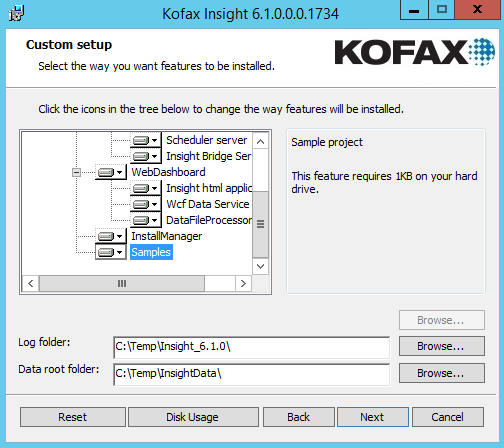The width and height of the screenshot is (504, 448).
Task: Open DataFileProcessor feature install dropdown
Action: coord(145,220)
